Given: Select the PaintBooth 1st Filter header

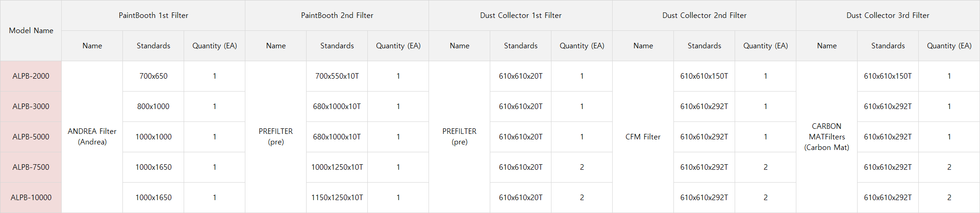Looking at the screenshot, I should coord(153,15).
